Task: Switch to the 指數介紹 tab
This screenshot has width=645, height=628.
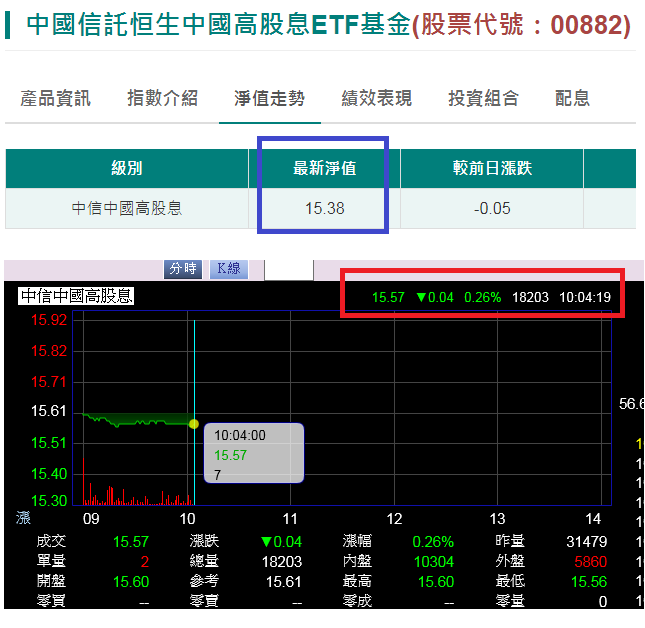Action: tap(162, 98)
